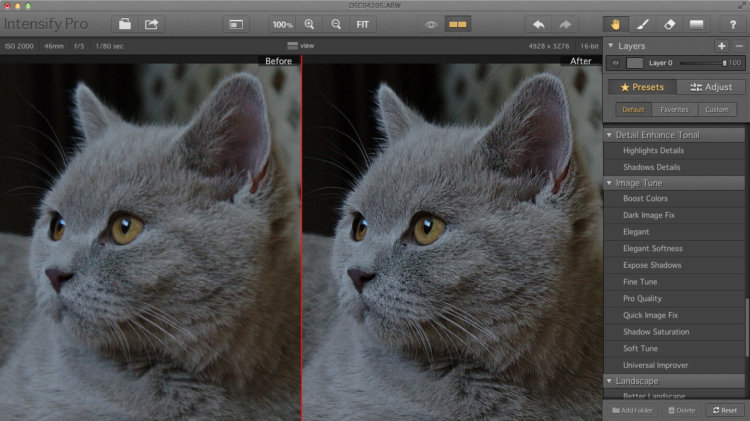Apply the Shadows Details preset
This screenshot has width=750, height=421.
pyautogui.click(x=674, y=167)
